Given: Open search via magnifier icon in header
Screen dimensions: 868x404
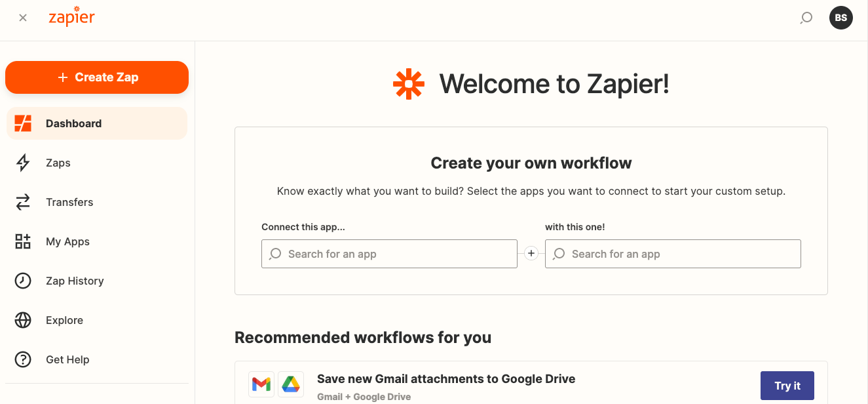Looking at the screenshot, I should pos(806,18).
